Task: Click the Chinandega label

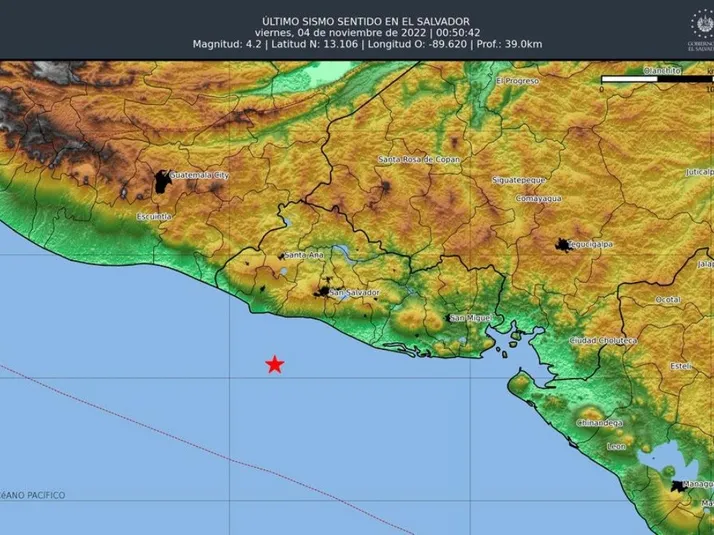Action: click(x=600, y=424)
